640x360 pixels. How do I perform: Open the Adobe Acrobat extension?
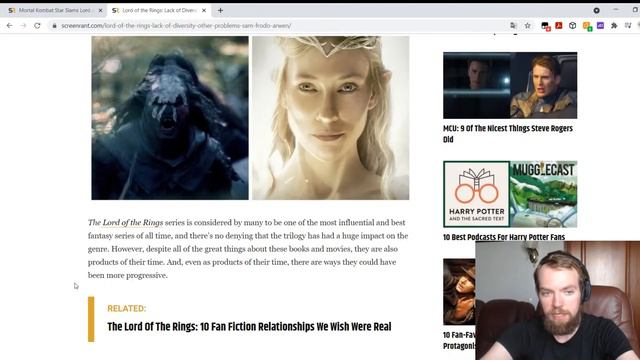(559, 25)
